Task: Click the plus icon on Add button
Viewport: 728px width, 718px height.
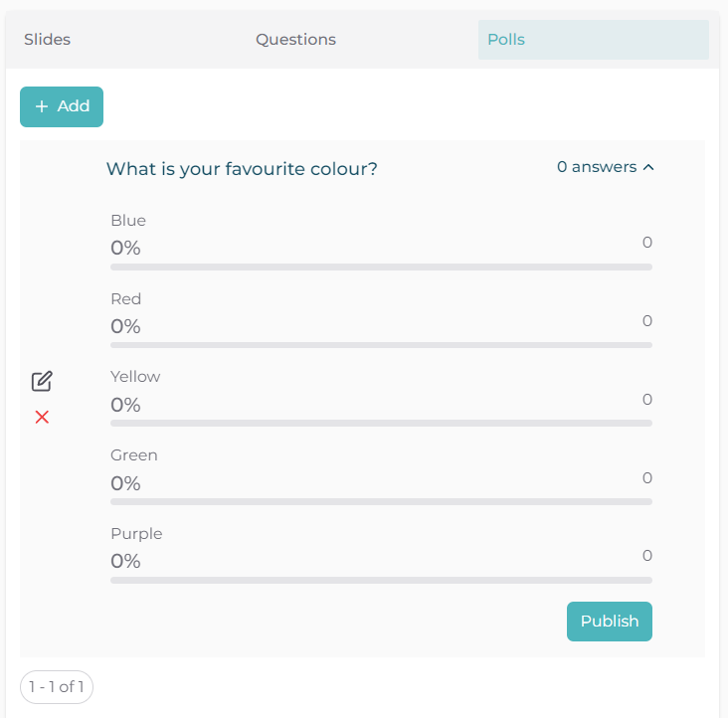Action: pos(42,106)
